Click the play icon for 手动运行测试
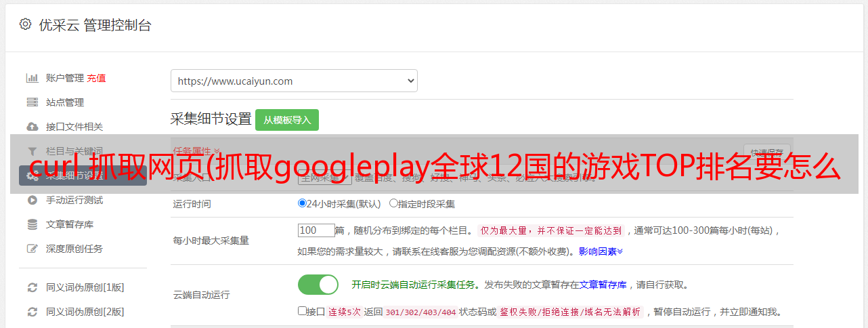 pyautogui.click(x=32, y=200)
